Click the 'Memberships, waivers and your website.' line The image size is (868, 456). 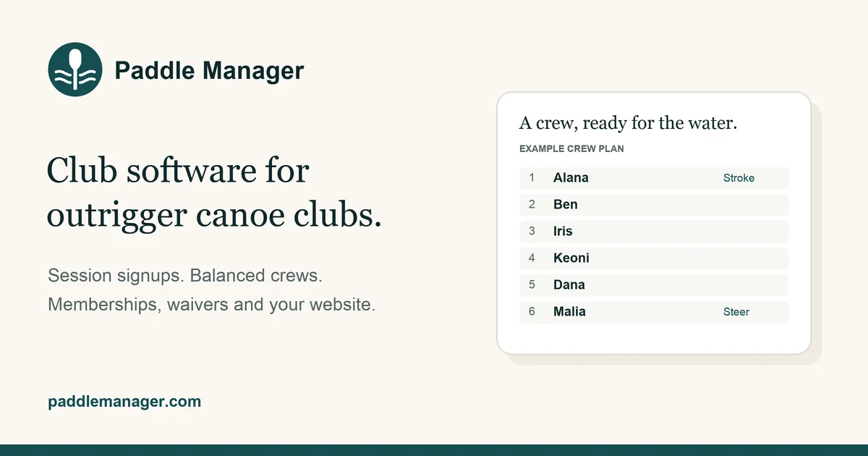coord(212,305)
